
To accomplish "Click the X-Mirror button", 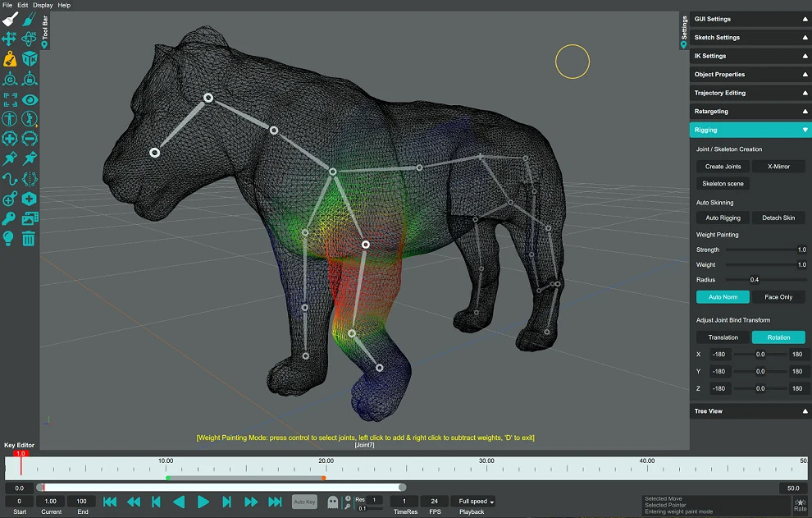I will tap(778, 167).
